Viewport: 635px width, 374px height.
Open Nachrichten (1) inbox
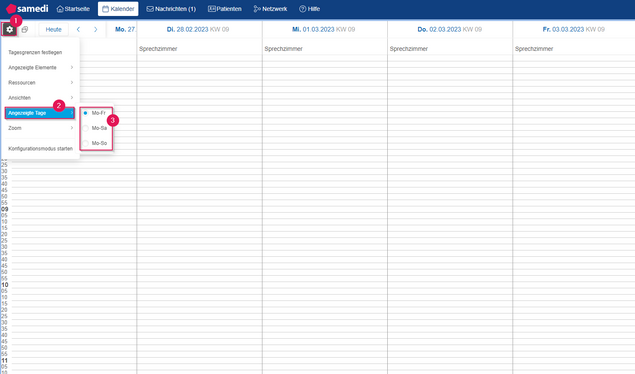click(x=171, y=9)
